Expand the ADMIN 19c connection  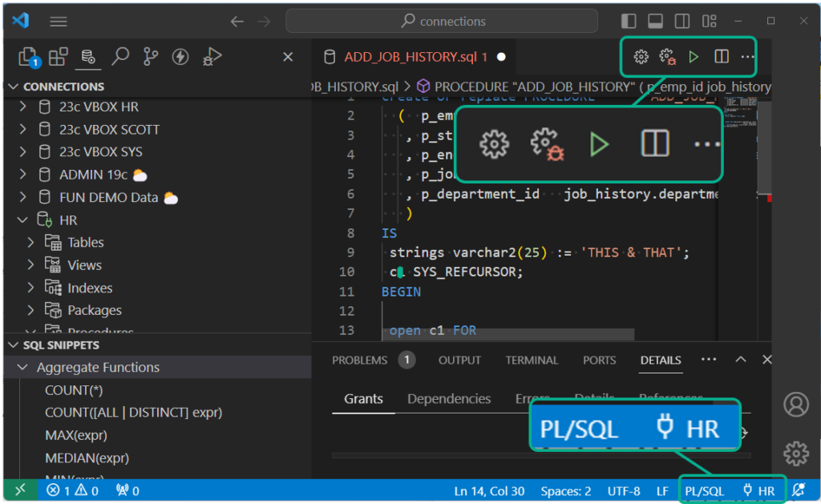[x=23, y=175]
